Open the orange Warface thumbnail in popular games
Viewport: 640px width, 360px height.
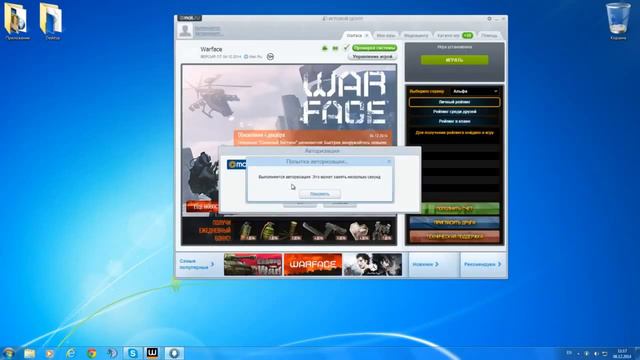pyautogui.click(x=313, y=264)
